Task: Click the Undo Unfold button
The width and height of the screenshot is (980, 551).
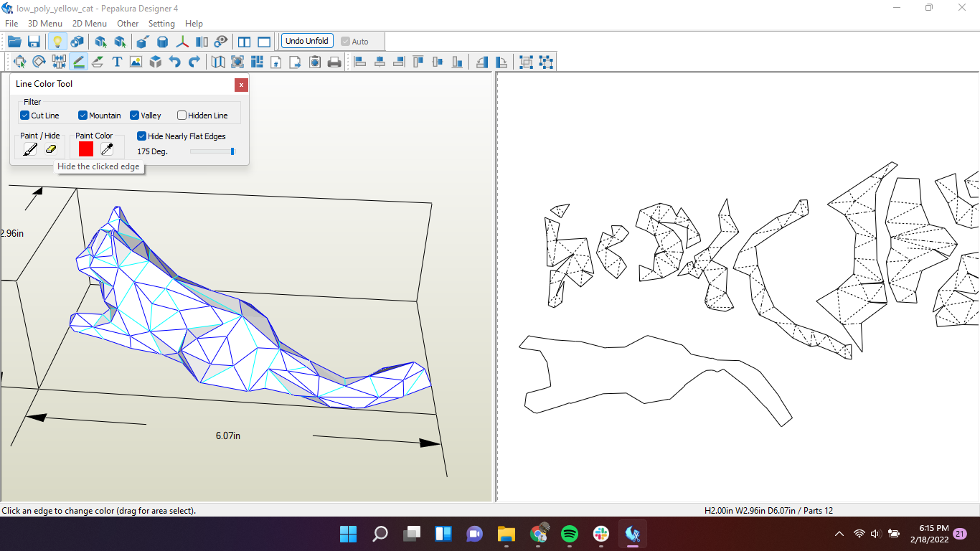Action: click(307, 41)
